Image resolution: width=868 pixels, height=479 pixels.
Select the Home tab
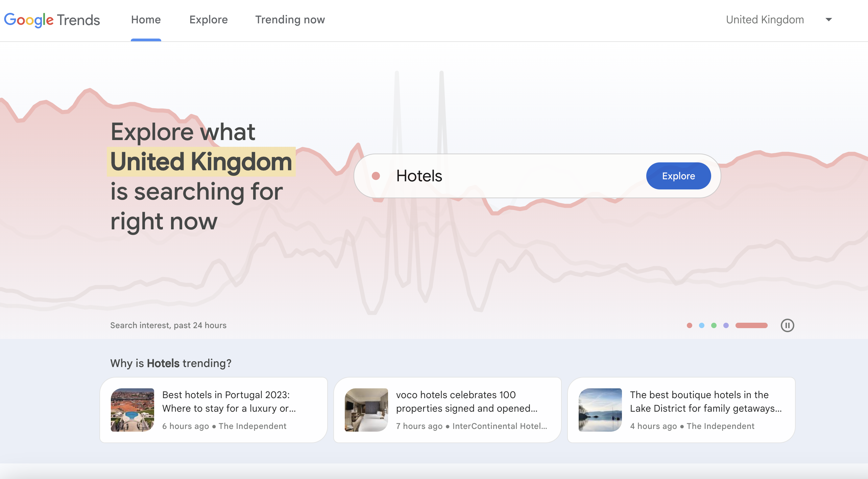tap(146, 20)
